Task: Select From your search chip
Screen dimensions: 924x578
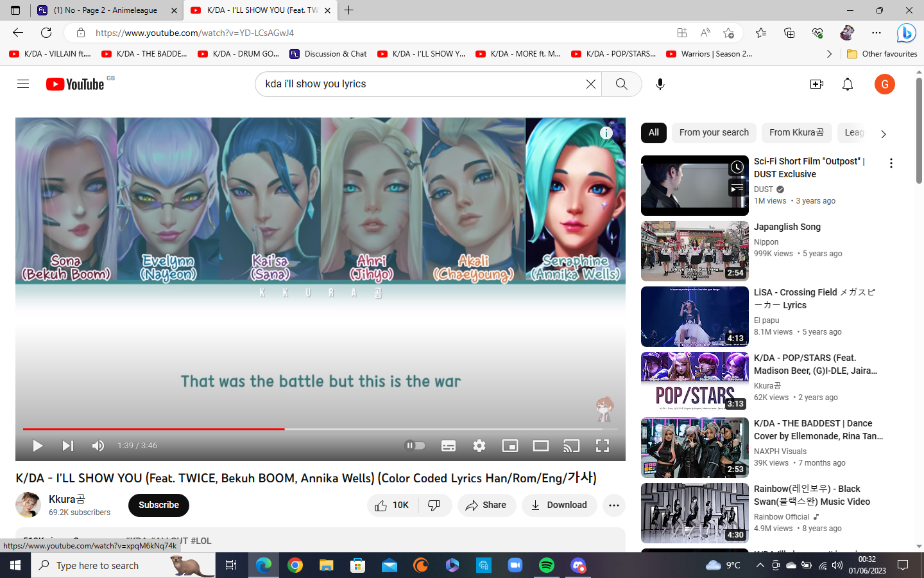Action: point(714,133)
